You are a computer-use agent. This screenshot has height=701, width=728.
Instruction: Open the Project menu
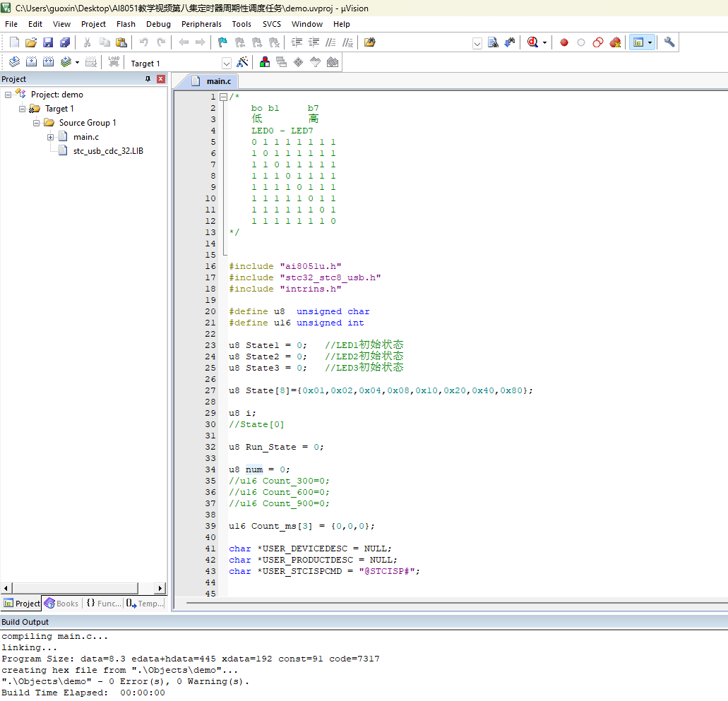coord(93,24)
